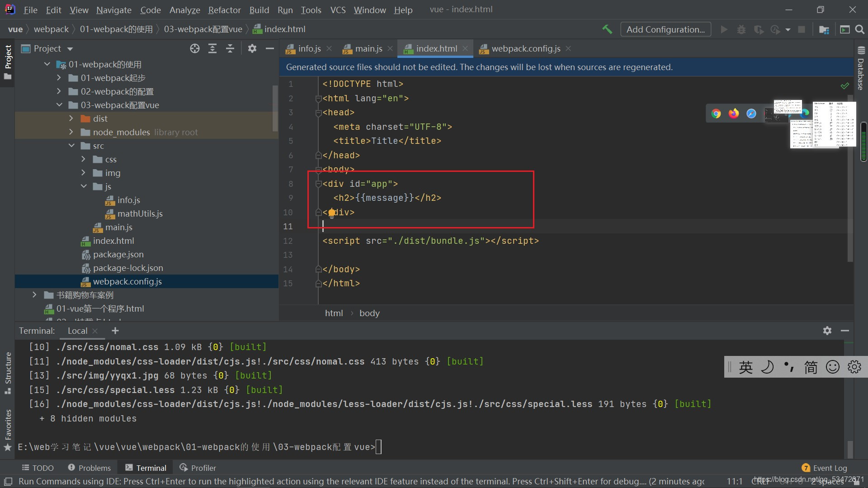Screen dimensions: 868x488
Task: Click the tool window toggle icon at bottom-left
Action: 8,482
